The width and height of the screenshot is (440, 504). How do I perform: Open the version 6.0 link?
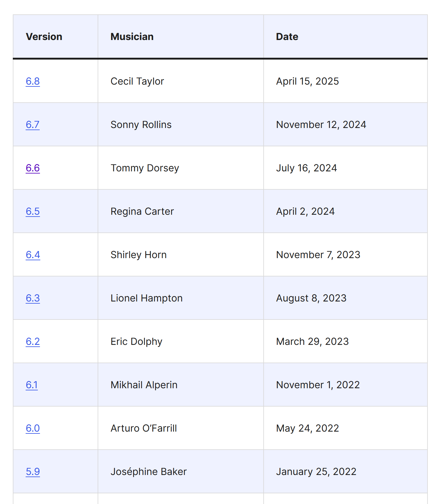point(33,428)
